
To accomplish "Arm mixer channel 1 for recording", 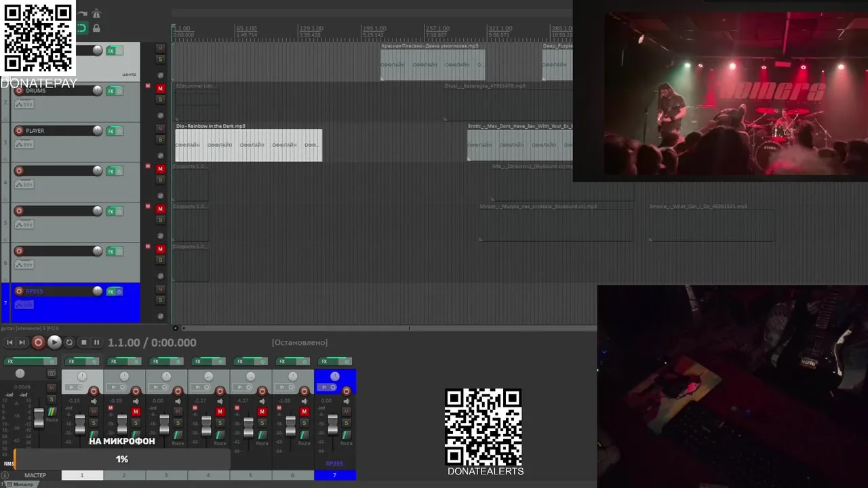I will [x=94, y=391].
